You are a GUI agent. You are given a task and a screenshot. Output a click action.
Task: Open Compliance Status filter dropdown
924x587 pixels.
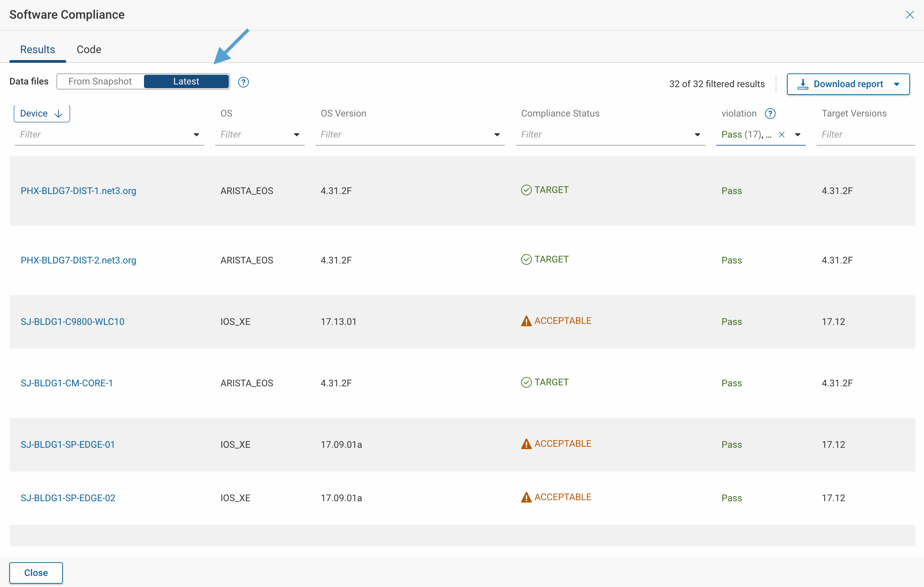(x=697, y=135)
